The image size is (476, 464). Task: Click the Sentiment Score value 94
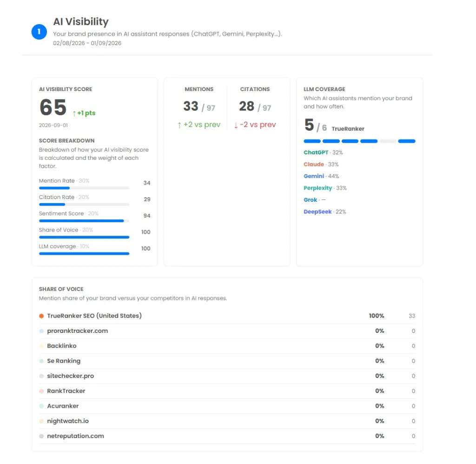(147, 216)
